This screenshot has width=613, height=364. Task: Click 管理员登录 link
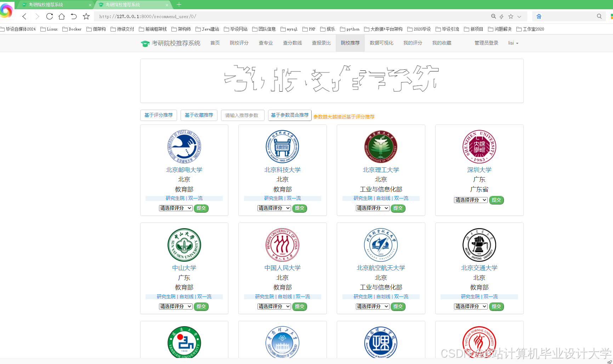point(486,43)
